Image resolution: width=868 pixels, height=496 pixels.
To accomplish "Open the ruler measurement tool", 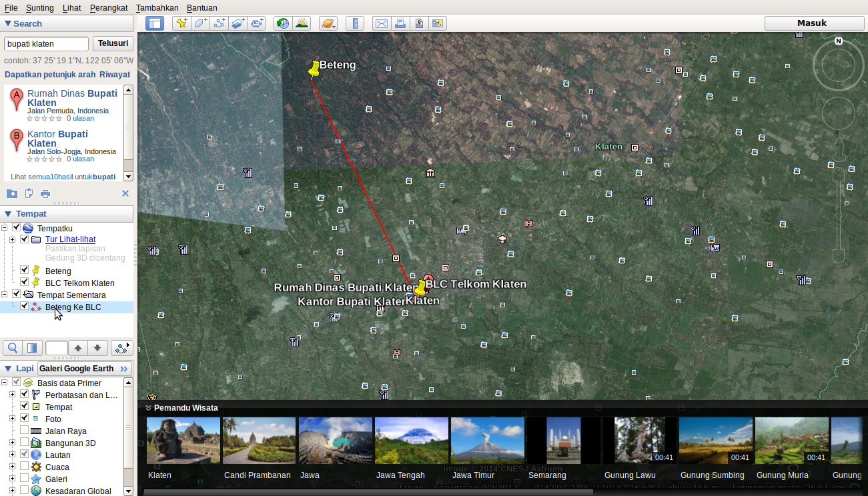I will (x=355, y=23).
